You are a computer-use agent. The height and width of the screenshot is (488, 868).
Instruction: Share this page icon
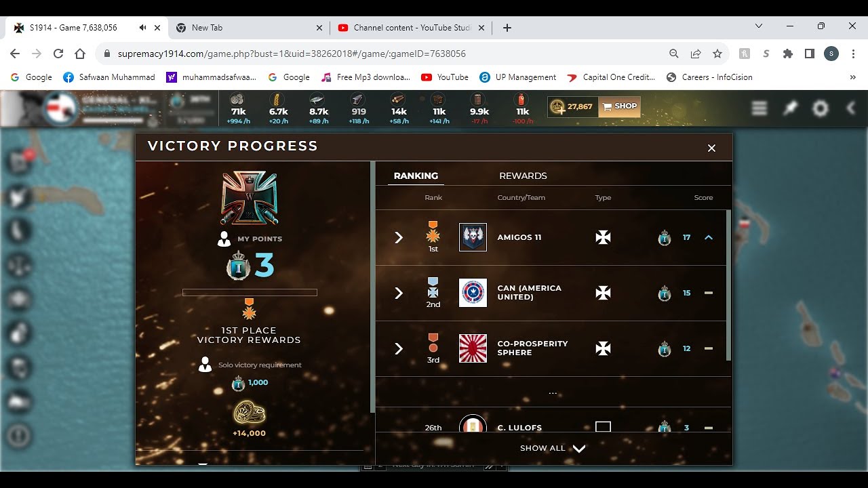[x=696, y=54]
